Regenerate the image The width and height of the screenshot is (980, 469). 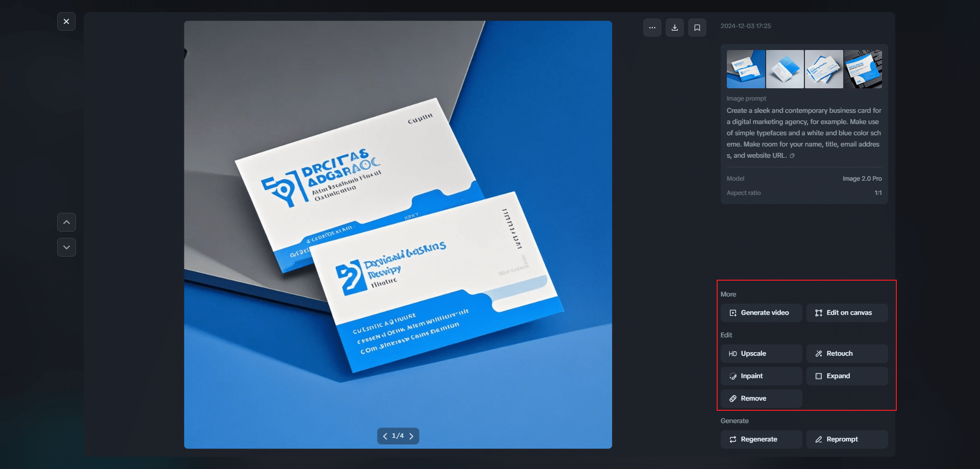coord(761,439)
